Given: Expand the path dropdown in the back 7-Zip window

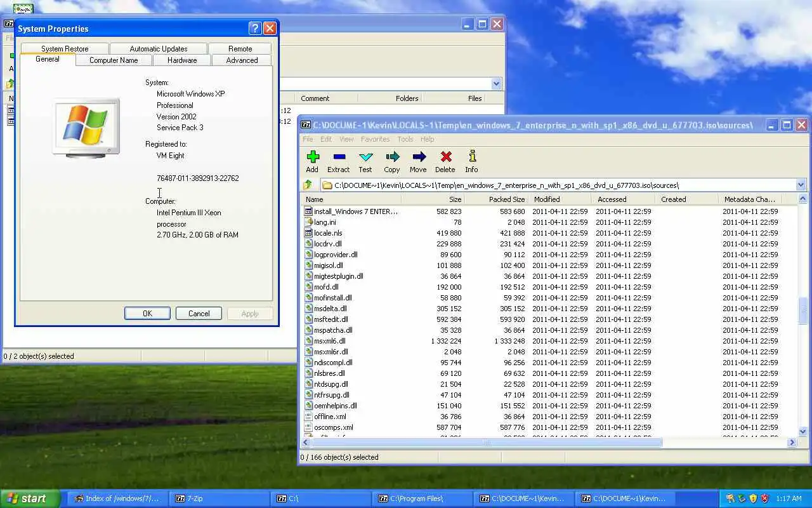Looking at the screenshot, I should tap(496, 84).
